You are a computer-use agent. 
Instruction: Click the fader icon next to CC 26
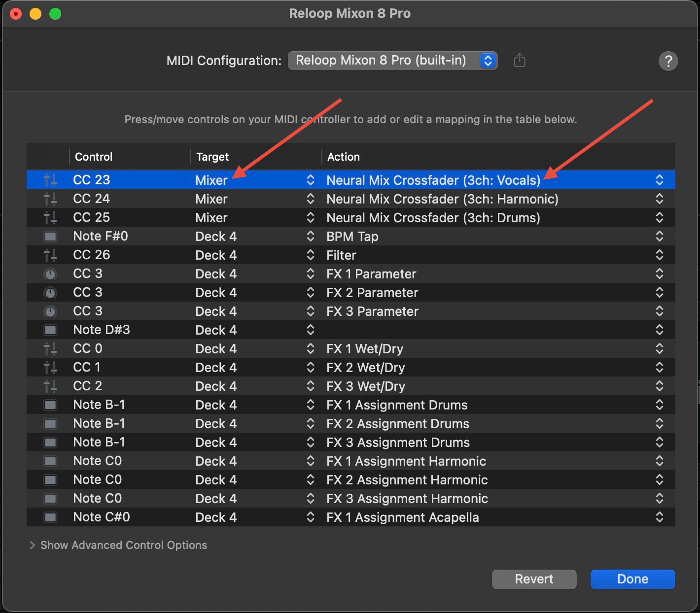50,255
